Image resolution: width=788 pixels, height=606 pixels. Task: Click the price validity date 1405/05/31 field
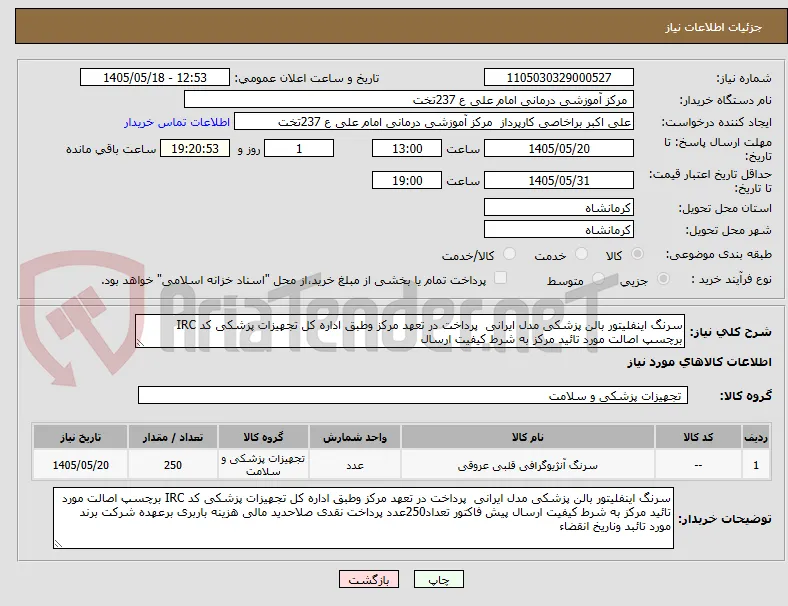pyautogui.click(x=558, y=180)
